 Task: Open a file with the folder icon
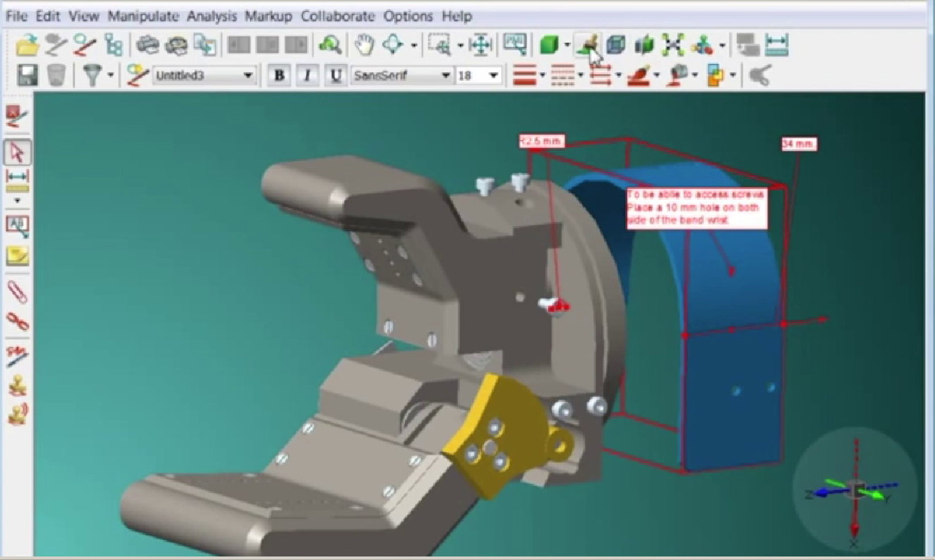point(27,46)
